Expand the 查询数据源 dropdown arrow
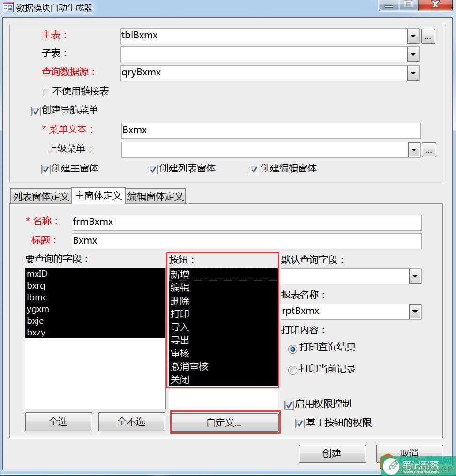 click(x=413, y=73)
